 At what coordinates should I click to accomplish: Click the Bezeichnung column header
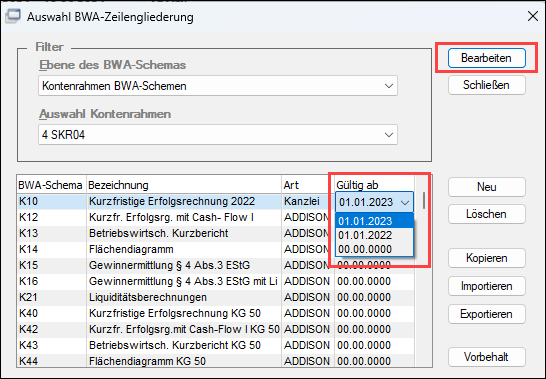pos(184,185)
